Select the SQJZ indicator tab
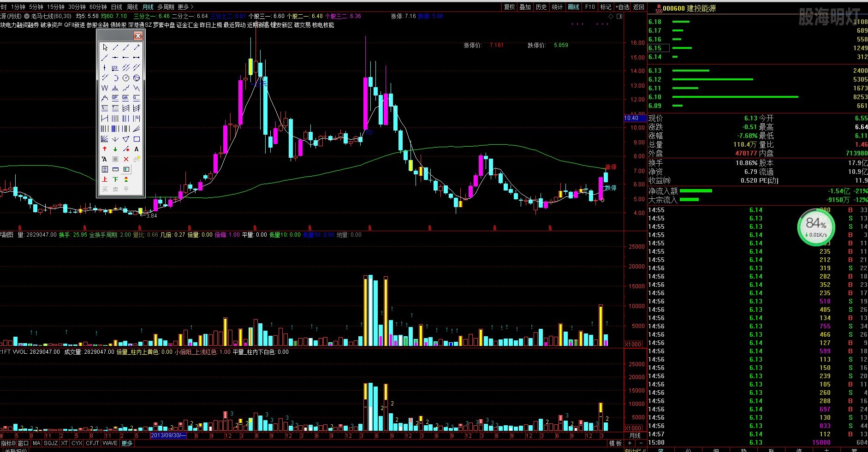 (51, 443)
